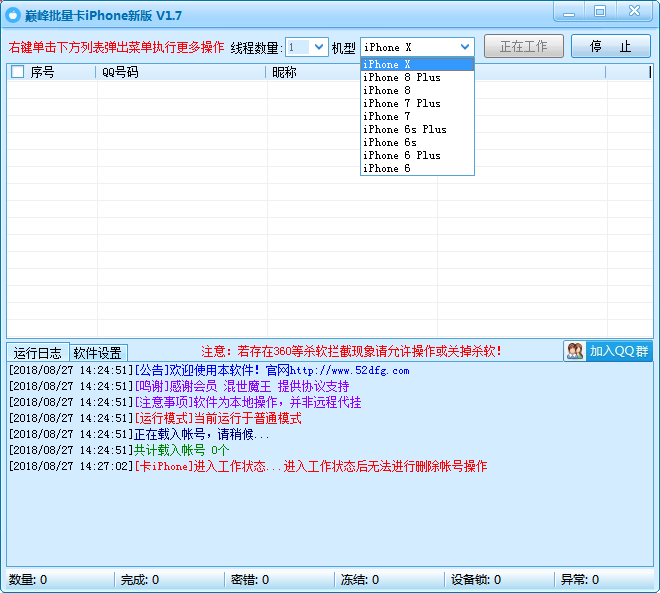The width and height of the screenshot is (660, 593).
Task: Click the 鸣谢 acknowledgement log line
Action: (179, 386)
